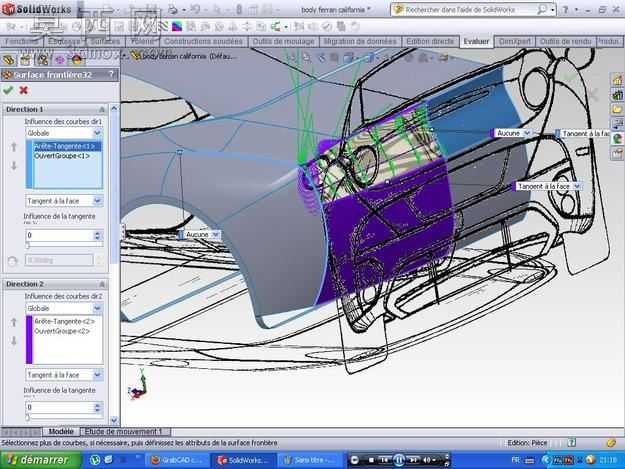This screenshot has width=625, height=469.
Task: Pause playback in taskbar media player
Action: [399, 460]
